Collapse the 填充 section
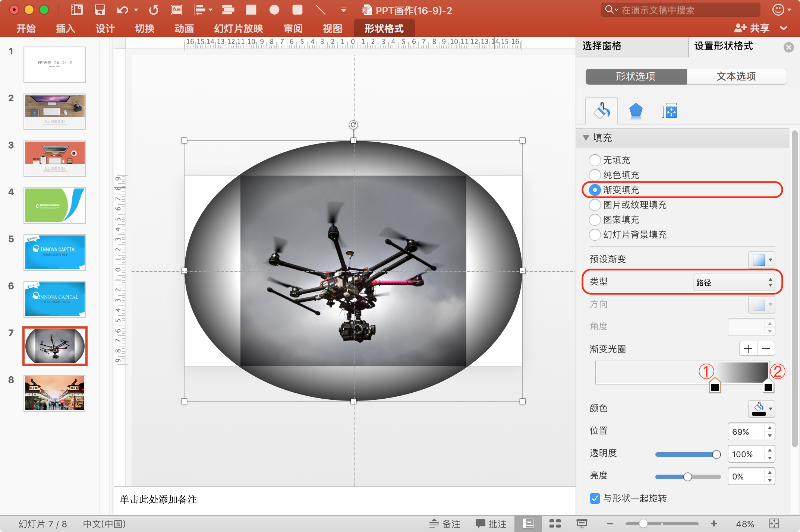Image resolution: width=800 pixels, height=532 pixels. [x=586, y=138]
